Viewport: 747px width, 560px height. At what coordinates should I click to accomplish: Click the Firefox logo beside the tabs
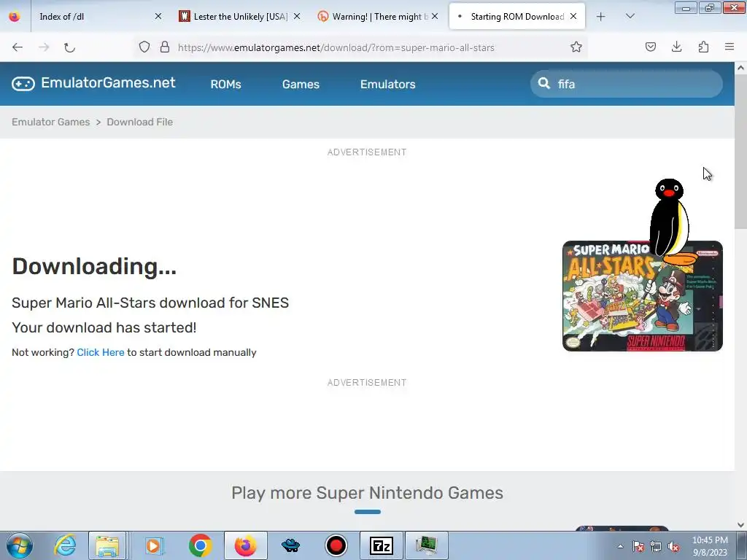15,17
